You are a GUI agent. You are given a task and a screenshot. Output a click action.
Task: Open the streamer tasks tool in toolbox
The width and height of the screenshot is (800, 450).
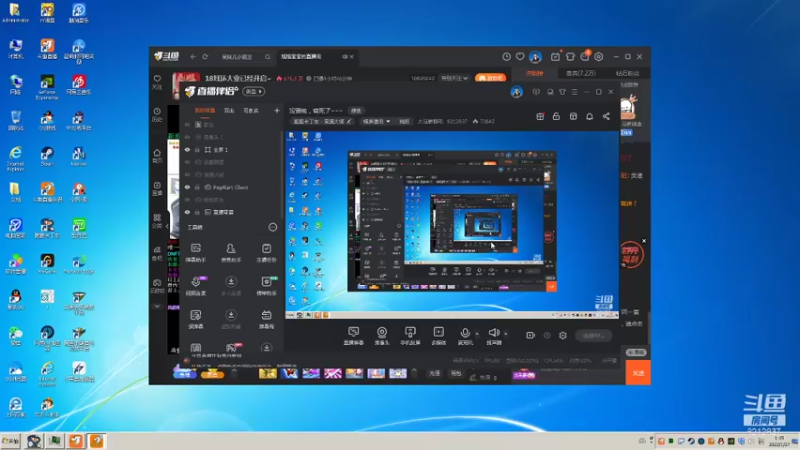point(266,253)
